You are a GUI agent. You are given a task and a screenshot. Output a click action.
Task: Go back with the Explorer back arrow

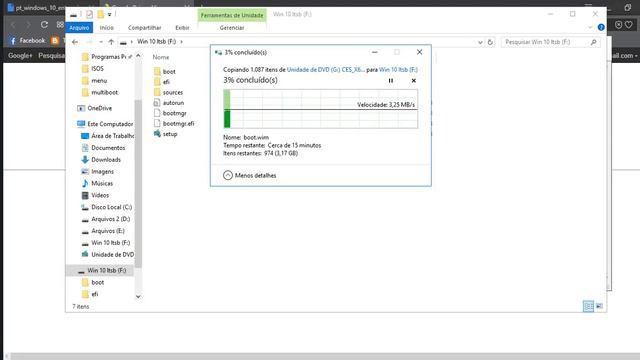[75, 42]
